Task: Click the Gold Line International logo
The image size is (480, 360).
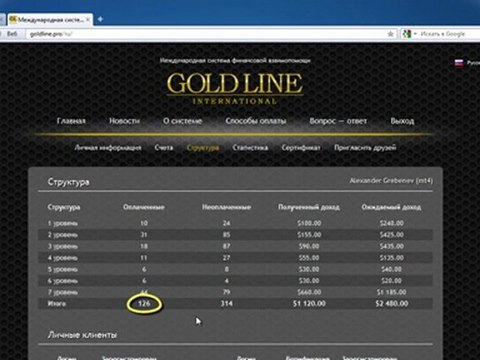Action: 235,88
